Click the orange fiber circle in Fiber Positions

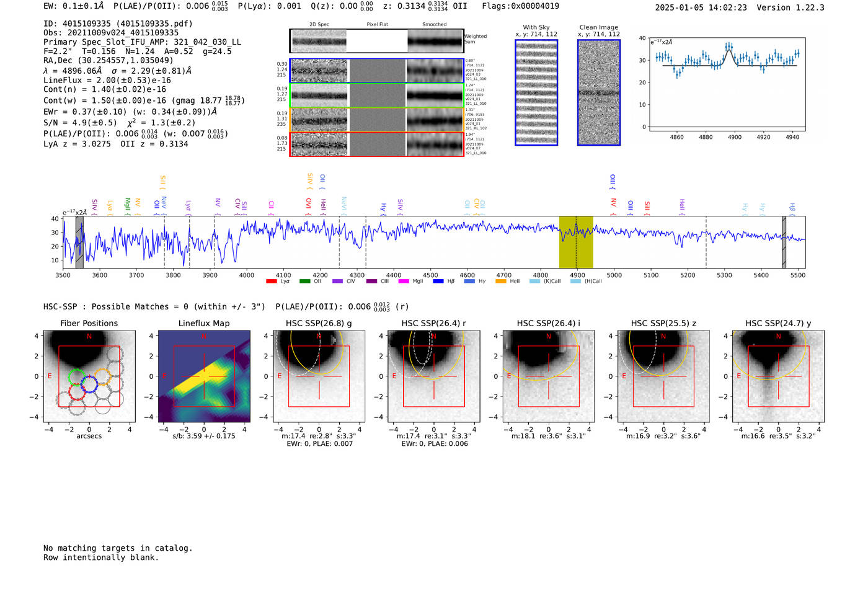point(102,377)
